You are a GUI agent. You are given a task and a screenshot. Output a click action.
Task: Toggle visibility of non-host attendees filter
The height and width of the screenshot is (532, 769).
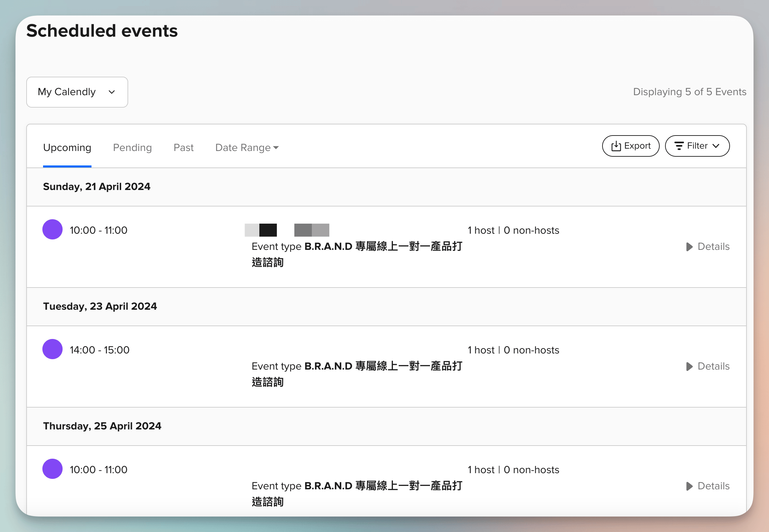tap(697, 145)
